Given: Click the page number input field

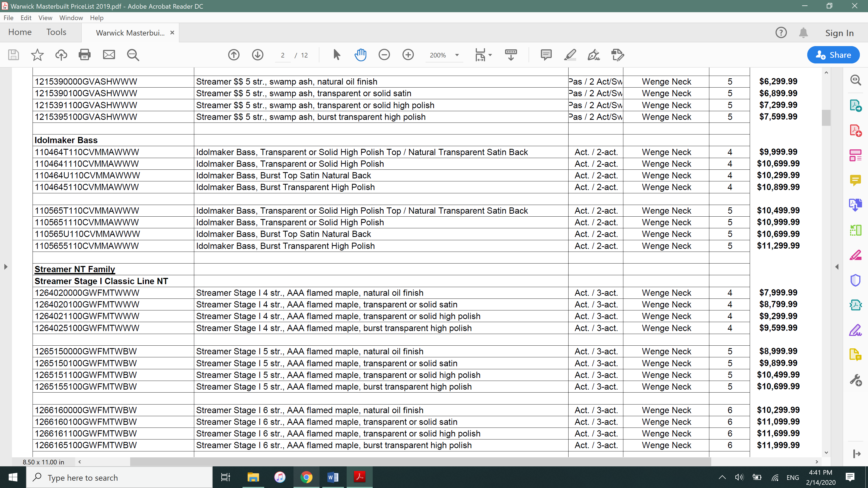Looking at the screenshot, I should point(283,55).
